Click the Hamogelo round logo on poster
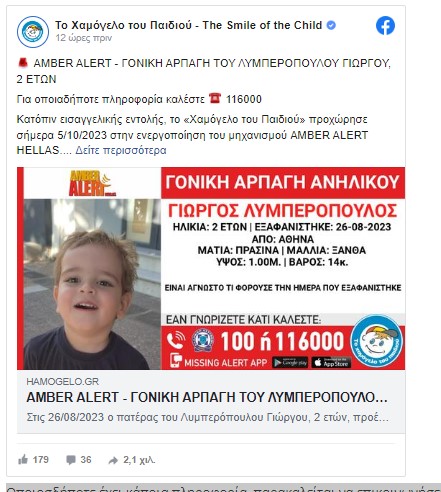 [x=377, y=341]
